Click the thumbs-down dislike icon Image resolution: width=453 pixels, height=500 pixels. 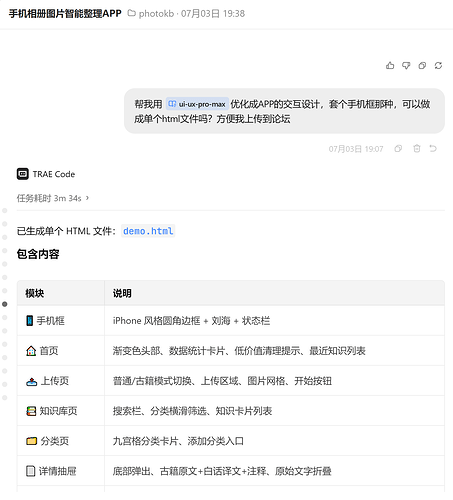406,66
